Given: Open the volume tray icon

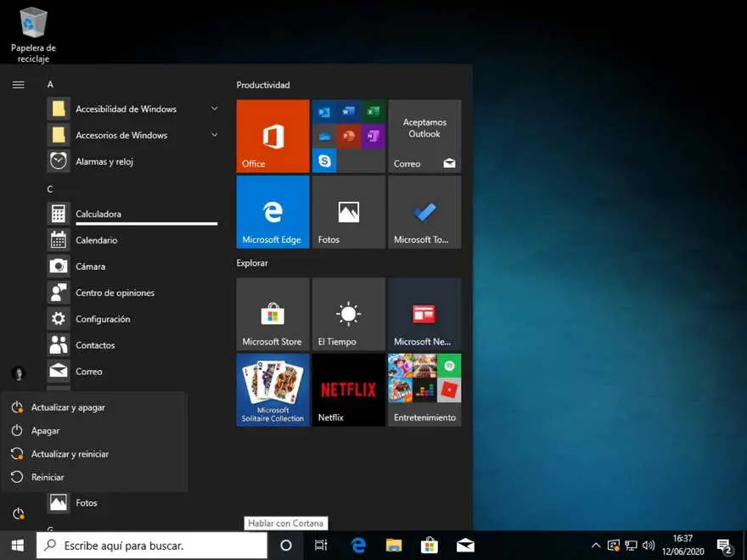Looking at the screenshot, I should point(649,546).
